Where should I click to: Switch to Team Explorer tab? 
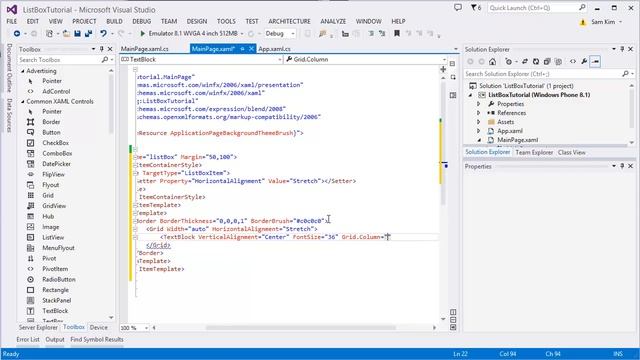point(534,152)
